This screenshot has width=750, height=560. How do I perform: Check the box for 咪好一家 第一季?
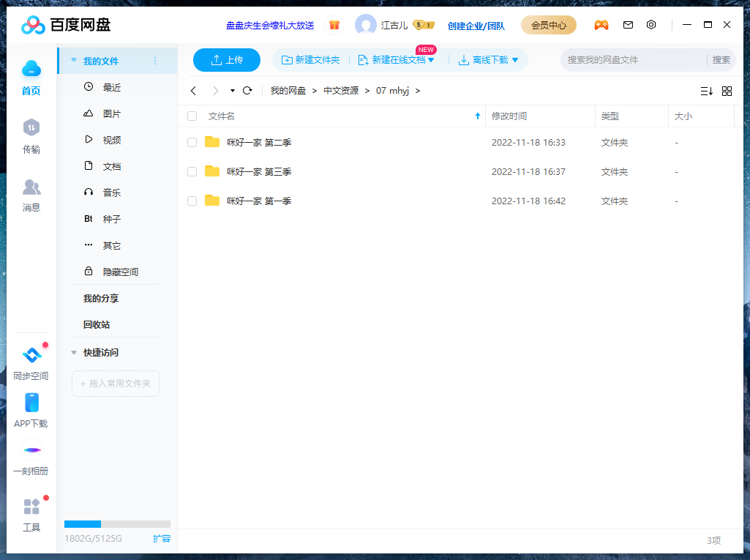pyautogui.click(x=192, y=201)
